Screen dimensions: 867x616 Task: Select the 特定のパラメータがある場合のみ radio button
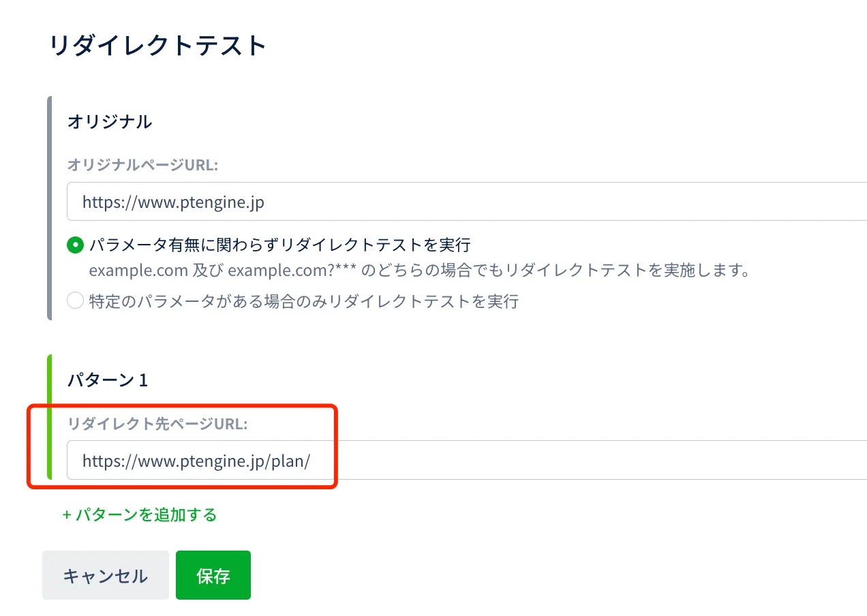[x=76, y=301]
